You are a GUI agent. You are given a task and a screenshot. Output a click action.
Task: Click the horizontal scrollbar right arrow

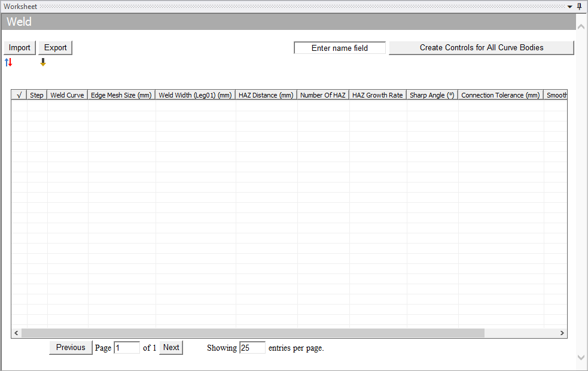[562, 333]
